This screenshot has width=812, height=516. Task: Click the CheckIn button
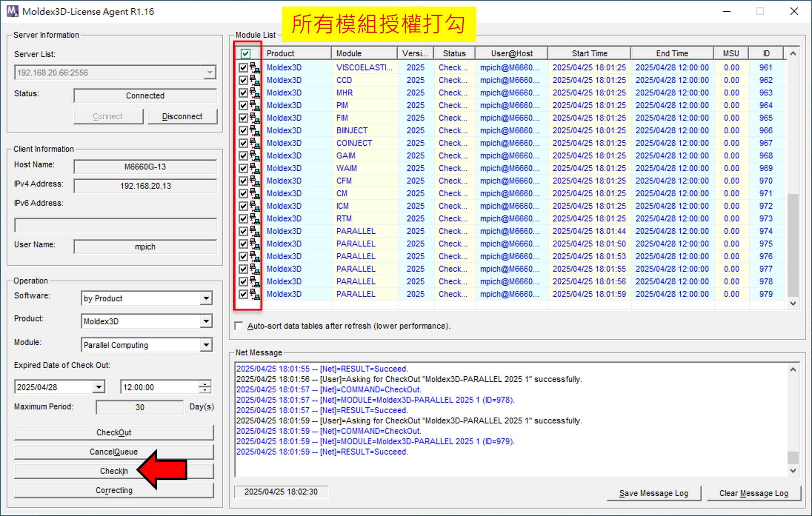click(114, 471)
